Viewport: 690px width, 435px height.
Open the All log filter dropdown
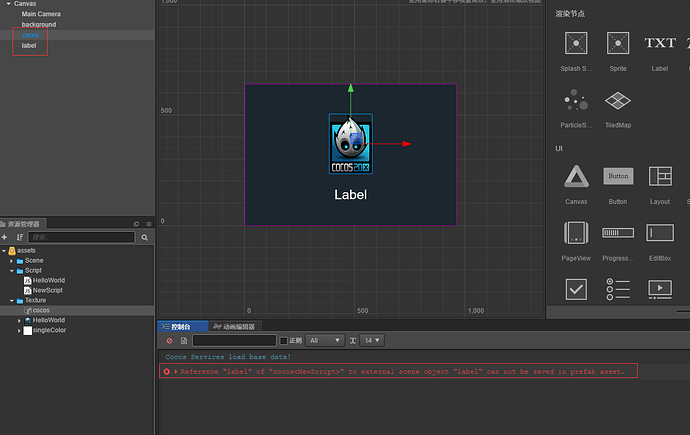pos(324,340)
